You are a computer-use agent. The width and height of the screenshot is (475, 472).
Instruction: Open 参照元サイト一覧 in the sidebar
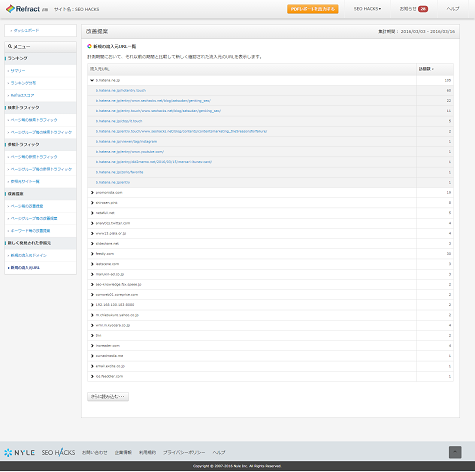click(25, 181)
